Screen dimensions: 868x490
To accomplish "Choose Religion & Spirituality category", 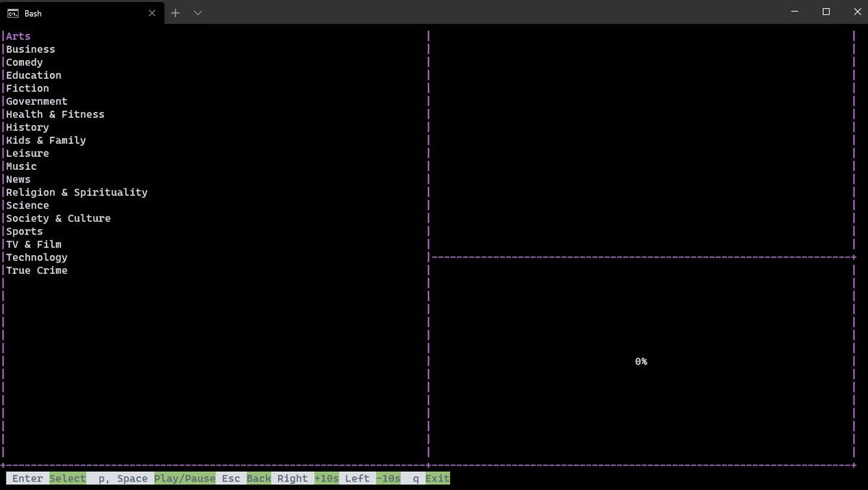I will pos(77,192).
